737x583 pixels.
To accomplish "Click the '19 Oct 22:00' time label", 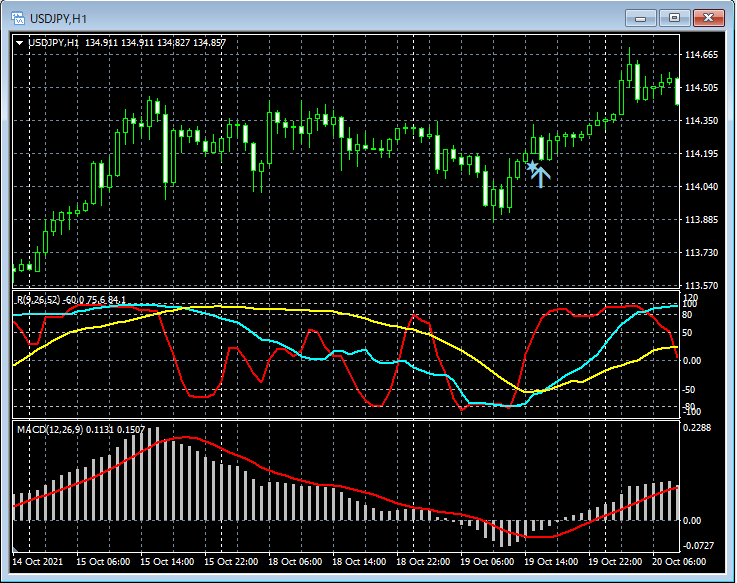I will coord(614,562).
